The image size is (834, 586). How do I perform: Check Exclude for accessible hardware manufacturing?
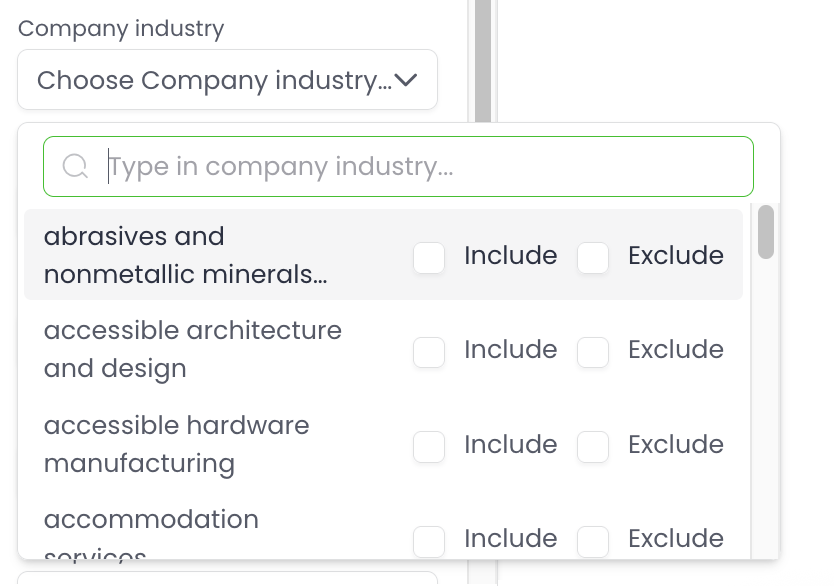[x=593, y=447]
